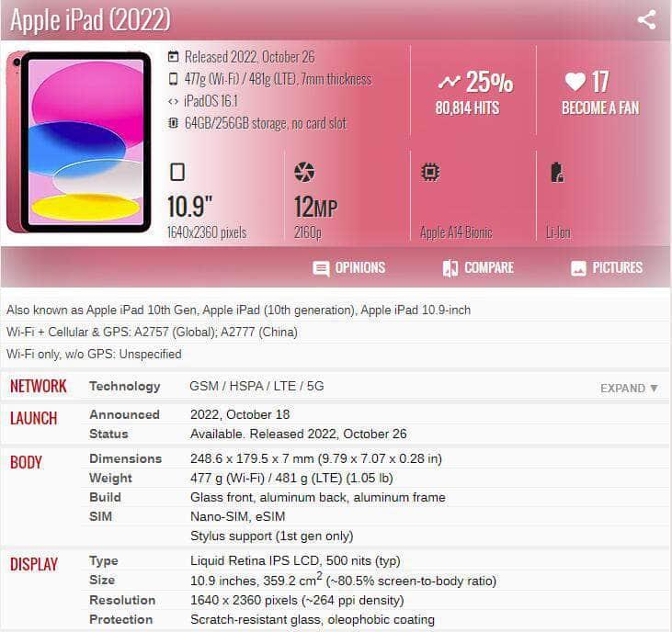672x632 pixels.
Task: Click the calendar icon beside release date
Action: pyautogui.click(x=173, y=57)
